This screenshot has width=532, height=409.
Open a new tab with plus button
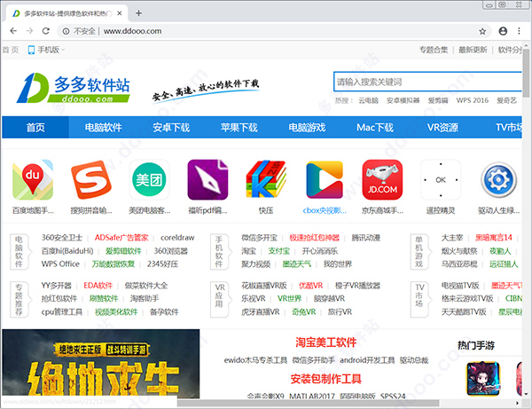[138, 13]
